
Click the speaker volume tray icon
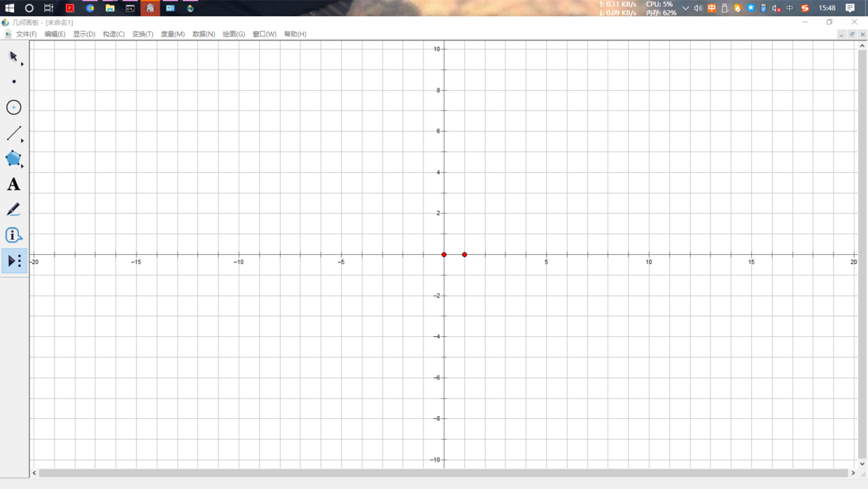tap(698, 8)
